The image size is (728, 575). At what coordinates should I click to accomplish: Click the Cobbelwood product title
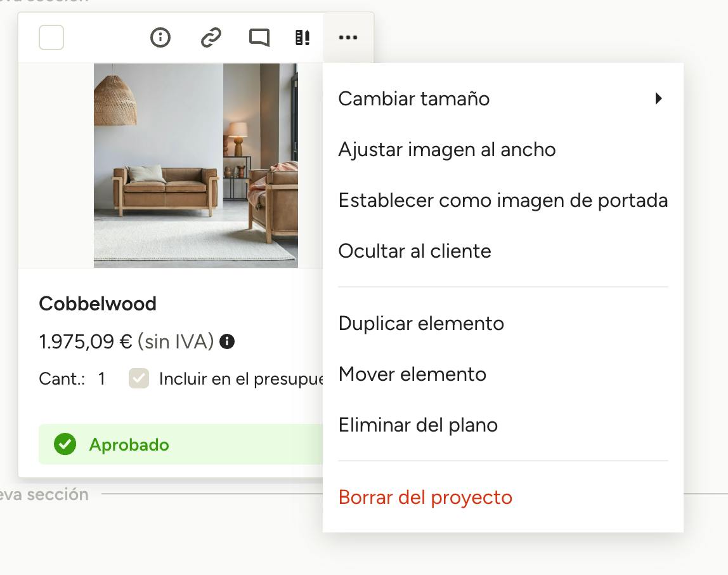[98, 304]
